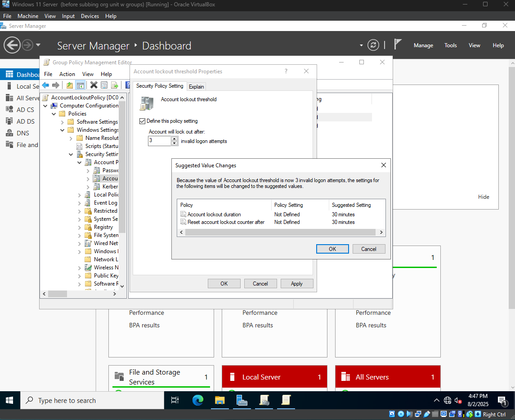Click the invalid logon attempts number field

tap(160, 141)
